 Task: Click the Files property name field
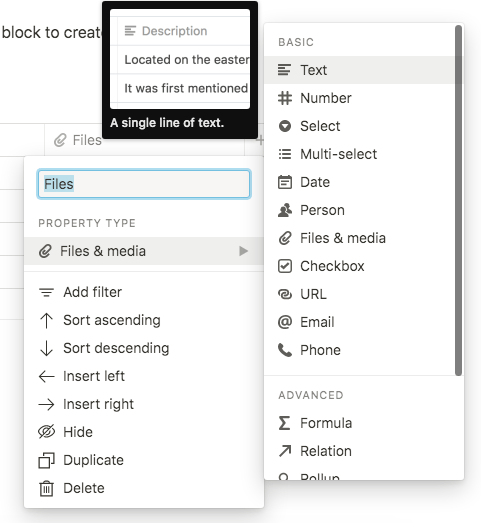coord(144,184)
